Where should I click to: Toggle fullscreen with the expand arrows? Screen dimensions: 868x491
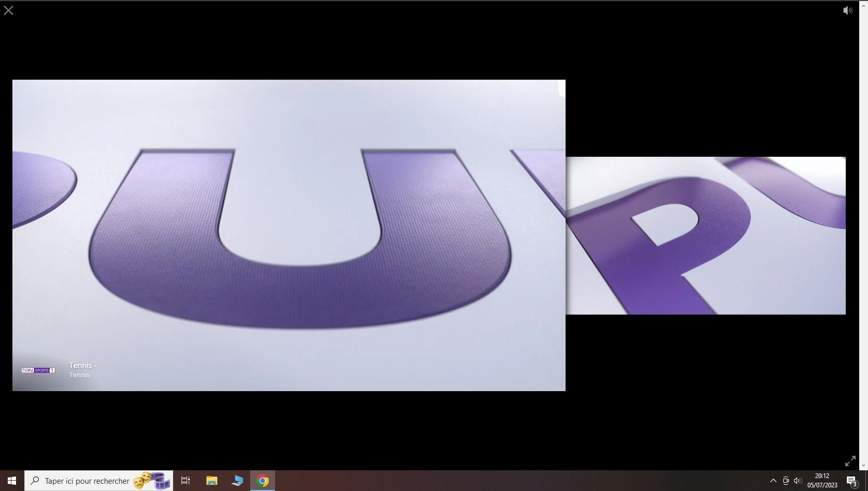coord(850,460)
